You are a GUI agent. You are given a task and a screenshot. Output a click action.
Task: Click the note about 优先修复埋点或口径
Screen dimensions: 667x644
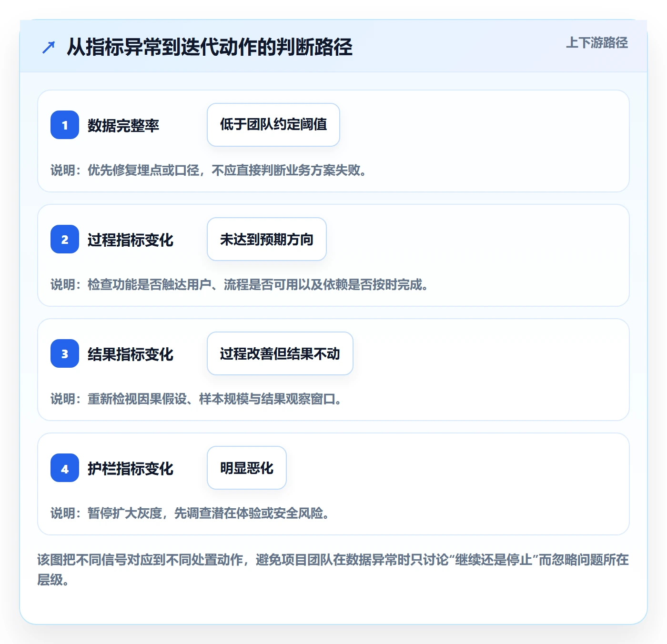(210, 170)
